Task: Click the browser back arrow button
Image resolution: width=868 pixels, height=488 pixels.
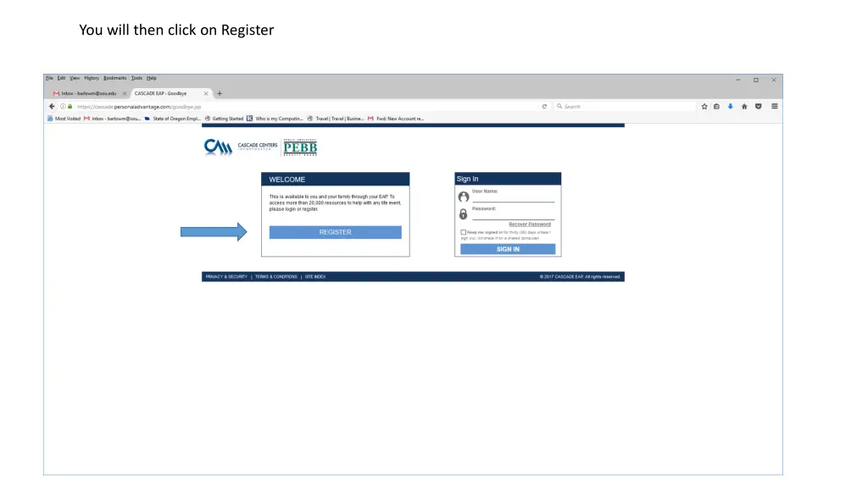Action: (52, 106)
